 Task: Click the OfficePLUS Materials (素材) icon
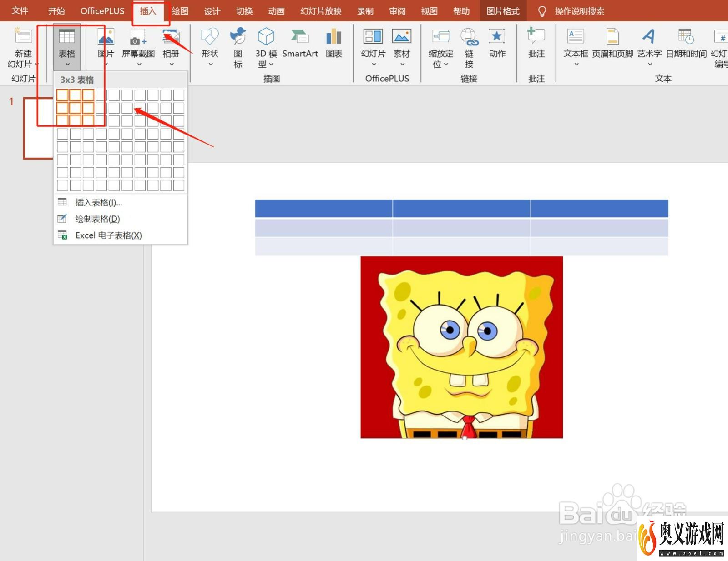[402, 36]
